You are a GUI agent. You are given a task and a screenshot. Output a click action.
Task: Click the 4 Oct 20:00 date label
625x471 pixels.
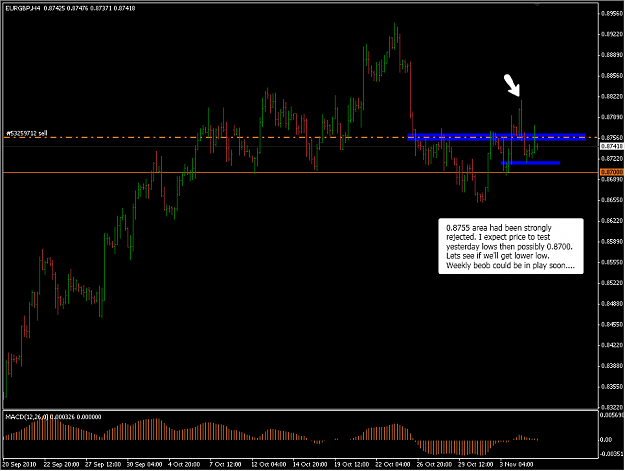pyautogui.click(x=184, y=465)
